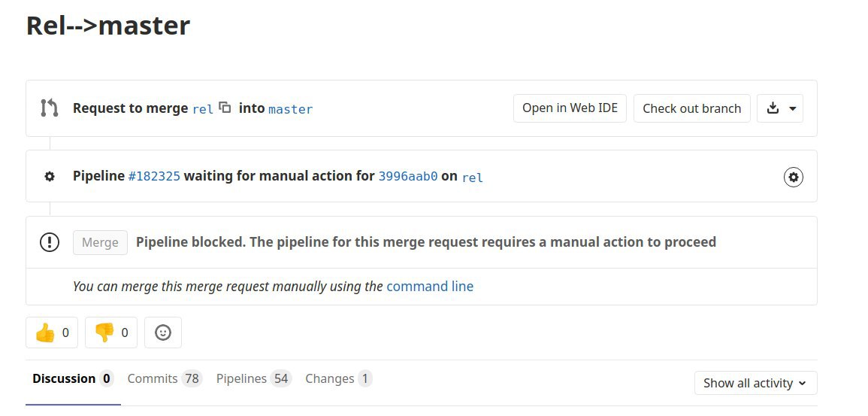
Task: Open the circled gear pipeline action icon
Action: point(794,178)
